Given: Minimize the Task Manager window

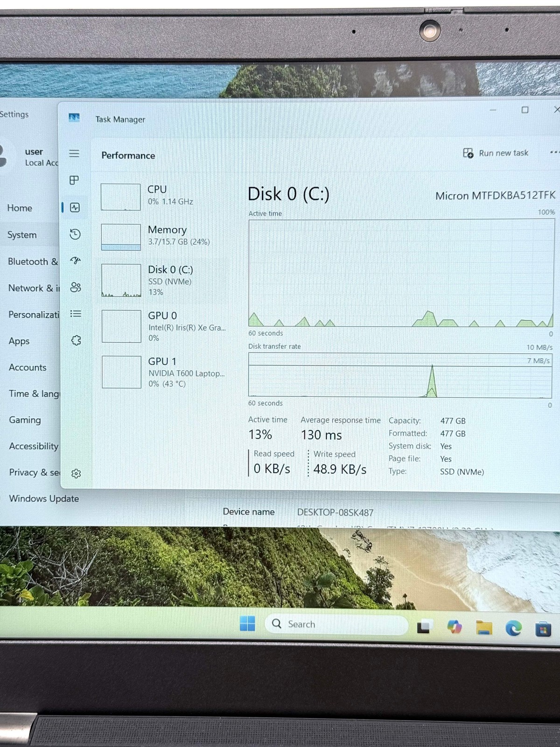Looking at the screenshot, I should 493,110.
